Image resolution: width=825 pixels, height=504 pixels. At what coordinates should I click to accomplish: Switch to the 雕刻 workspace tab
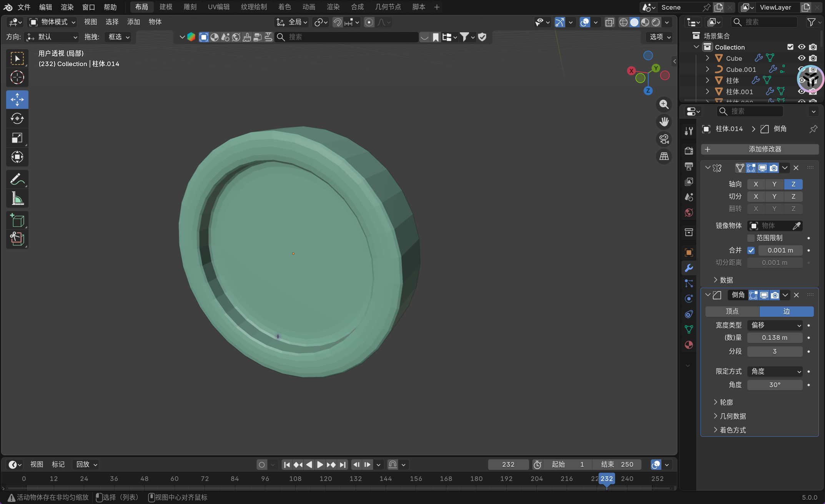tap(190, 7)
